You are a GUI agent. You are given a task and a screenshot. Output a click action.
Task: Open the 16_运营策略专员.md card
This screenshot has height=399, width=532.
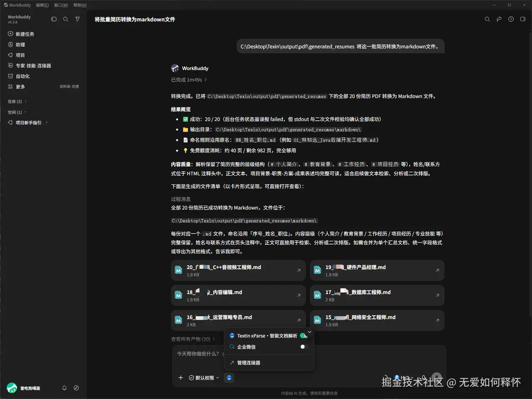pos(238,320)
